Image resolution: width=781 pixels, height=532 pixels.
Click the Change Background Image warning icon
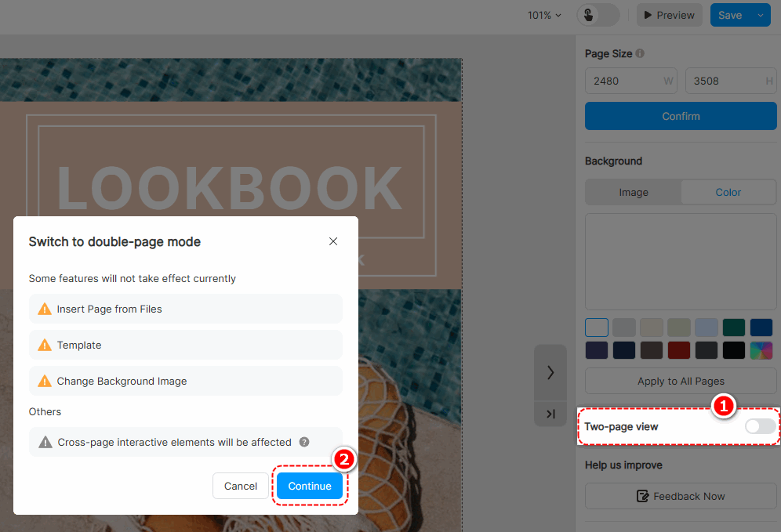coord(45,382)
